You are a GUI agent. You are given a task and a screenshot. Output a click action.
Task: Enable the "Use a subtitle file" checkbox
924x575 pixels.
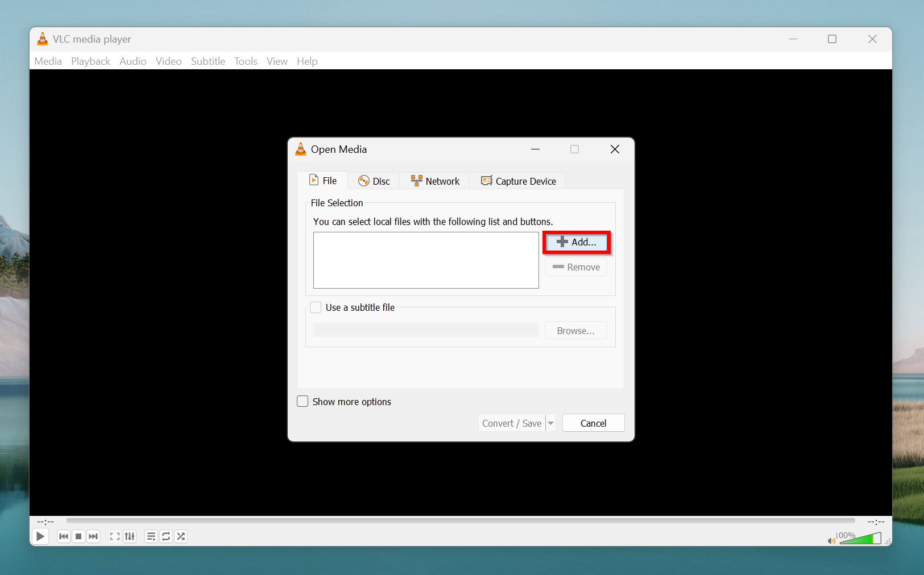click(316, 307)
